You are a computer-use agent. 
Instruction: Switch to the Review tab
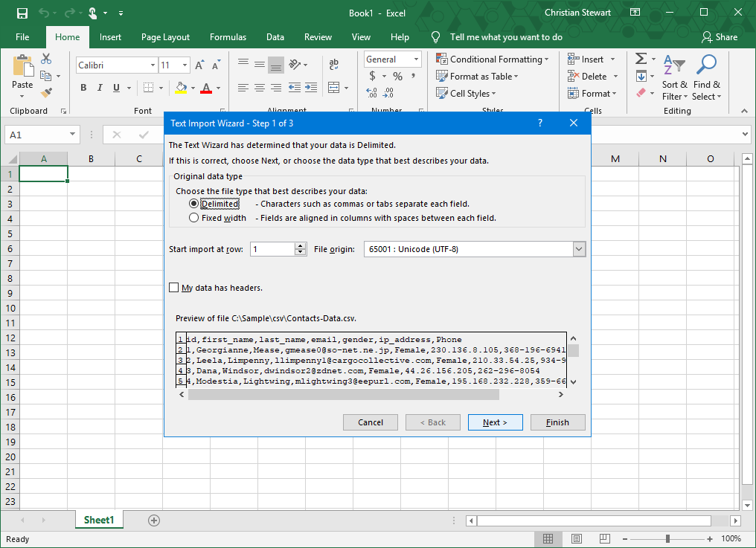point(318,37)
